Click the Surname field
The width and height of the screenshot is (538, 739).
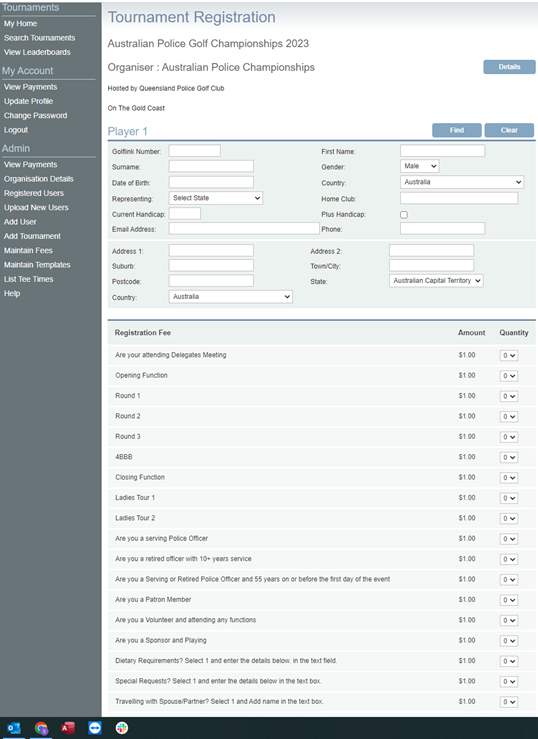(x=211, y=166)
